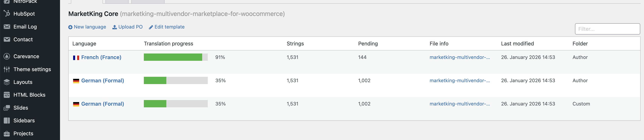The image size is (644, 140).
Task: Click the Upload PO link
Action: tap(128, 27)
